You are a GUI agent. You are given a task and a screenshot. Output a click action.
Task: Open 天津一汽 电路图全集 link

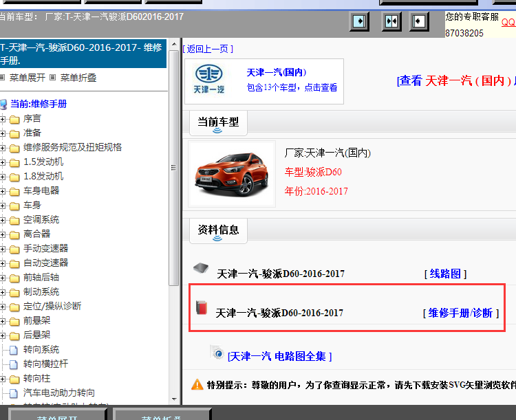coord(280,356)
